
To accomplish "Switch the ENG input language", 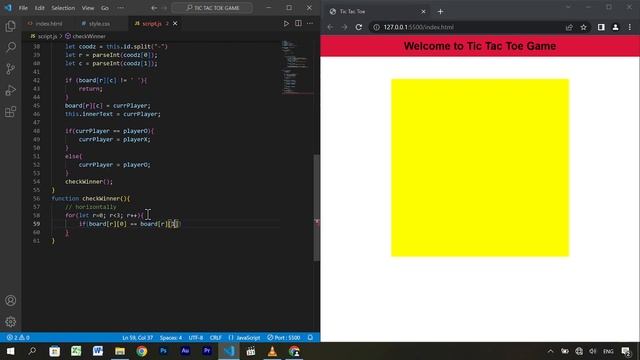I will (x=608, y=351).
